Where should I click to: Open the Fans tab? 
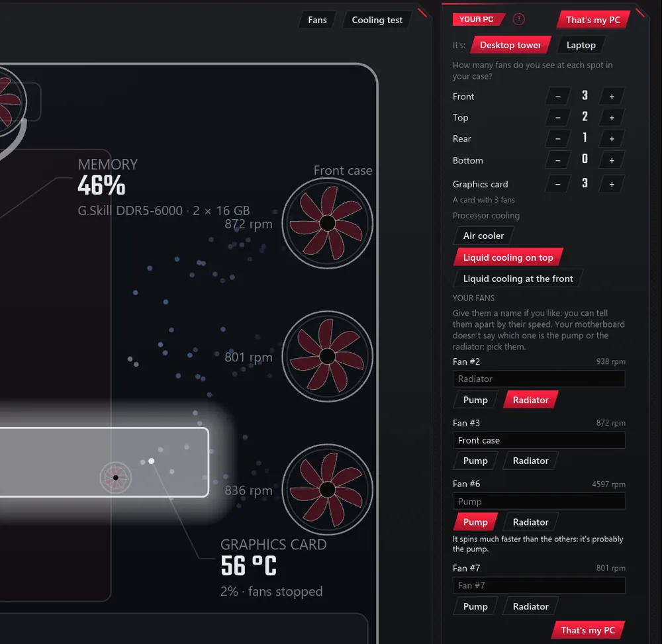[317, 20]
